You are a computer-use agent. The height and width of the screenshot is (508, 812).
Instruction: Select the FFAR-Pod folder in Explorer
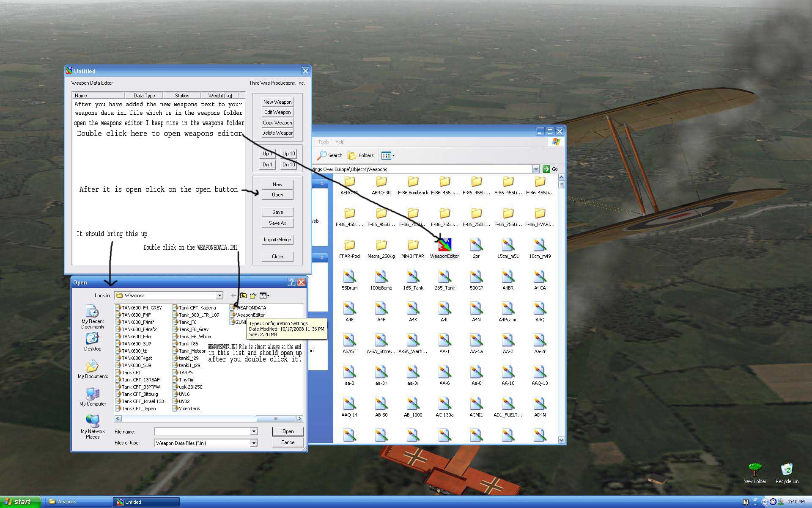coord(349,248)
